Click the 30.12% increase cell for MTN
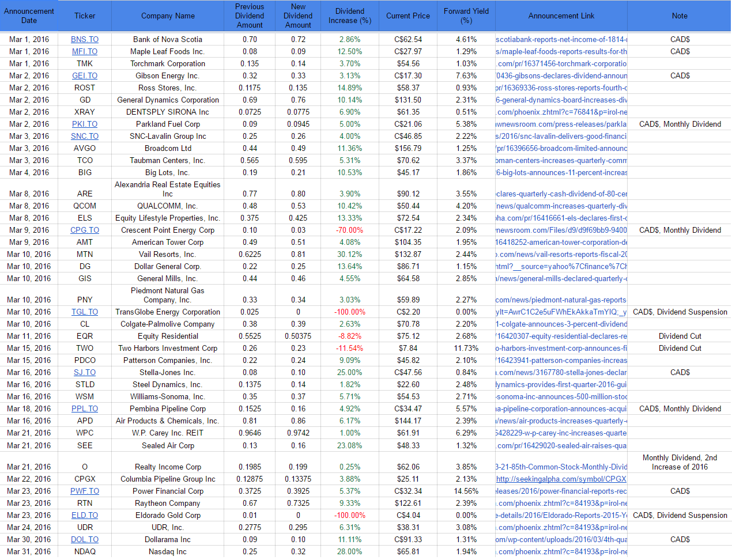The image size is (732, 560). 350,254
